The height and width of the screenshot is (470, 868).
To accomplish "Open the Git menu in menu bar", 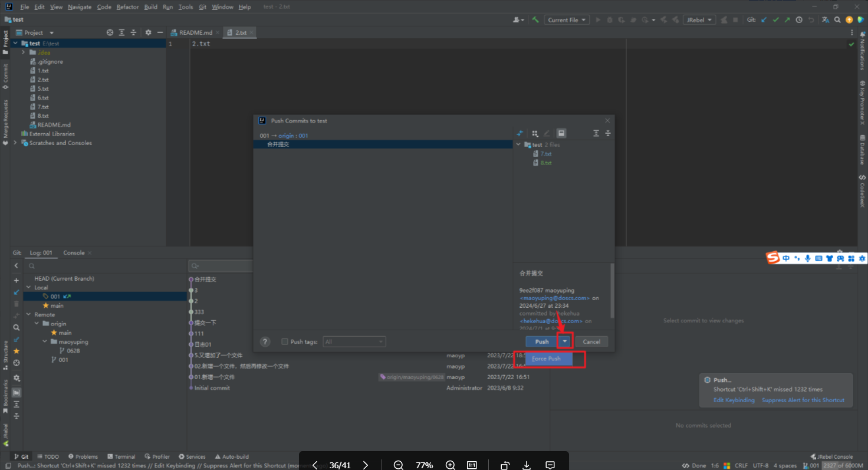I will tap(202, 7).
